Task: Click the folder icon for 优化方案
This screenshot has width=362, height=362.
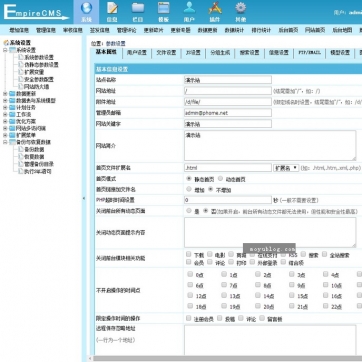Action: 12,122
